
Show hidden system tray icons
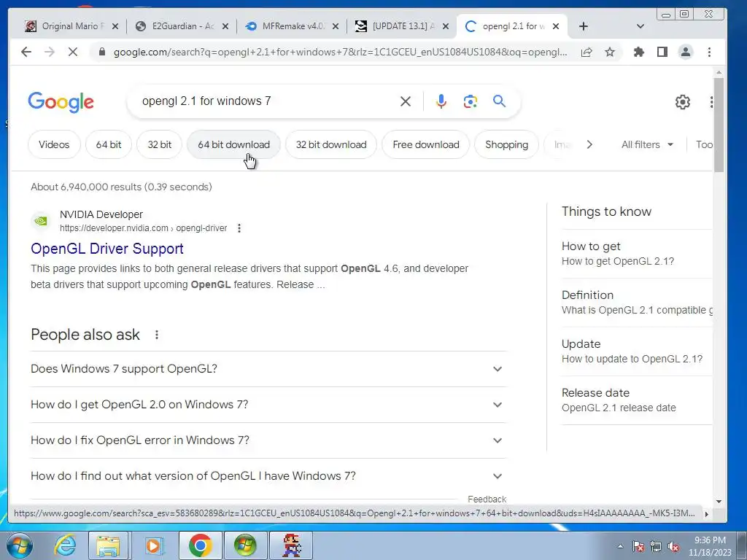(620, 546)
